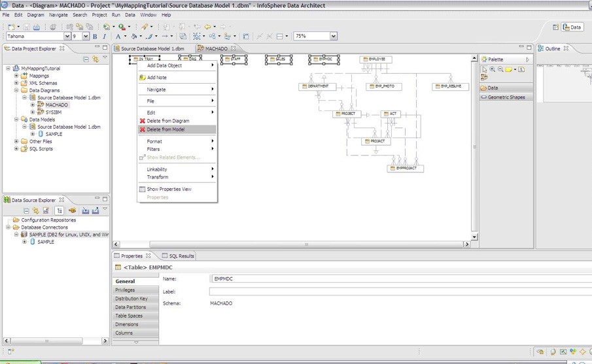Collapse all in Data Source Explorer toolbar
Image resolution: width=592 pixels, height=364 pixels.
[x=27, y=210]
